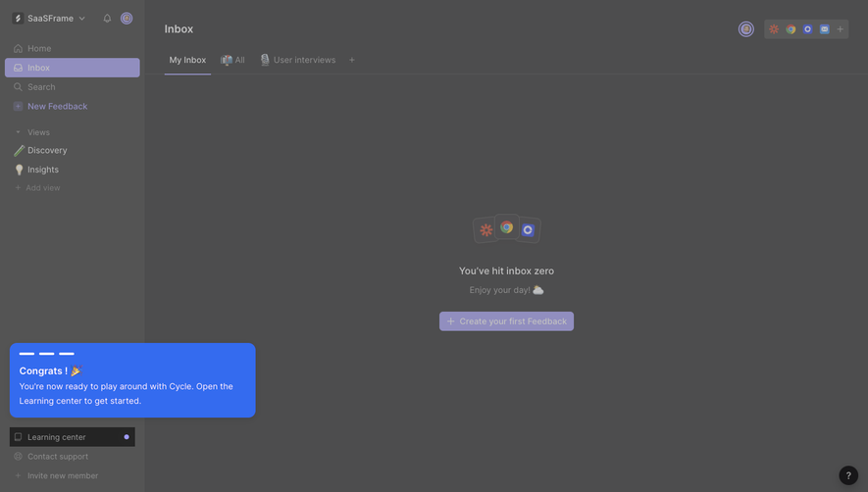Switch to the All tab
Image resolution: width=868 pixels, height=492 pixels.
coord(232,60)
